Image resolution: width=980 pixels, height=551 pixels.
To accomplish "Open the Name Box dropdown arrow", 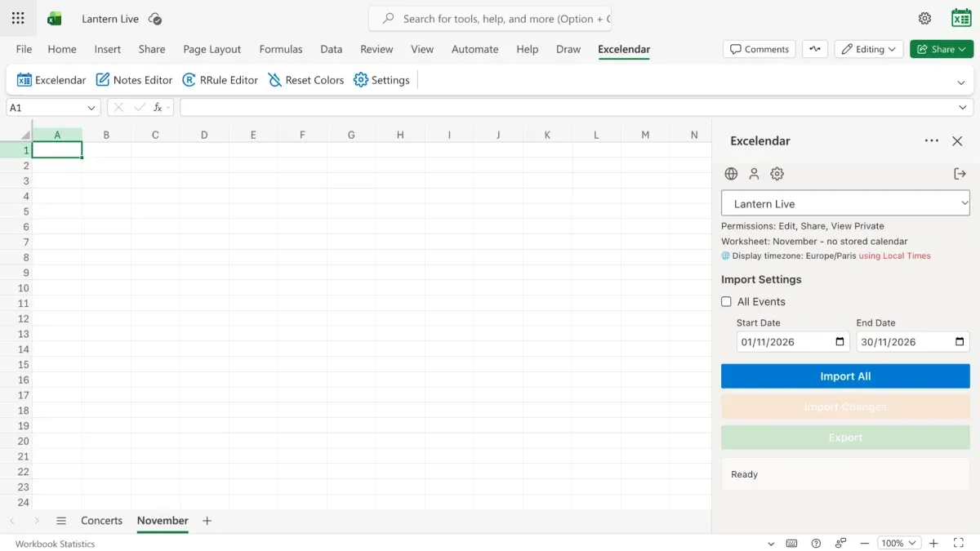I will pos(91,108).
